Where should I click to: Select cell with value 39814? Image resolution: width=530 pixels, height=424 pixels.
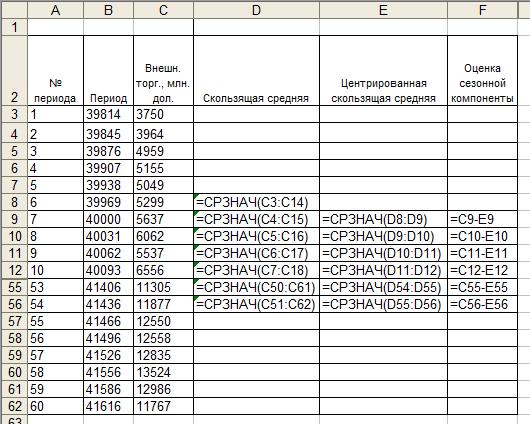click(x=109, y=114)
